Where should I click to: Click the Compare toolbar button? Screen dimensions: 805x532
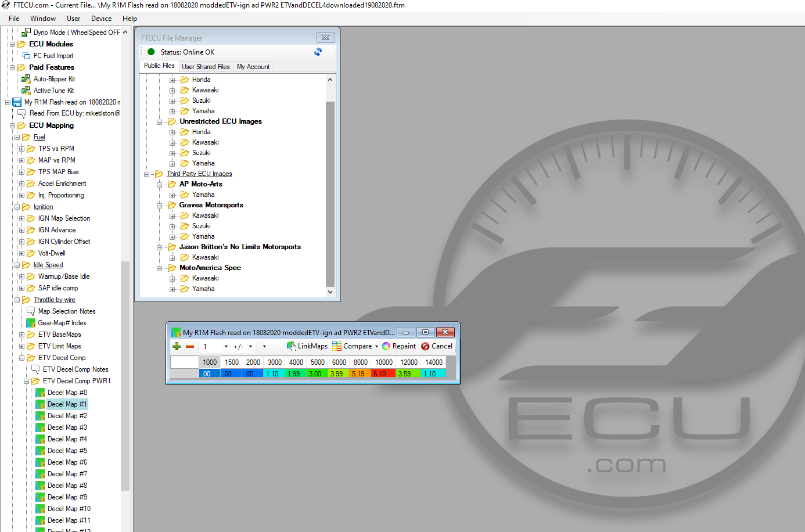click(352, 346)
